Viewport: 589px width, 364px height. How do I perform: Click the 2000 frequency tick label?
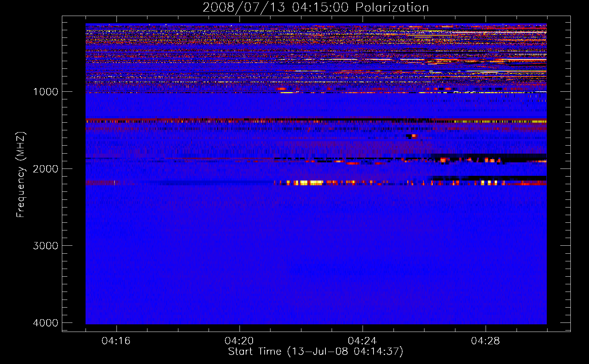click(46, 169)
